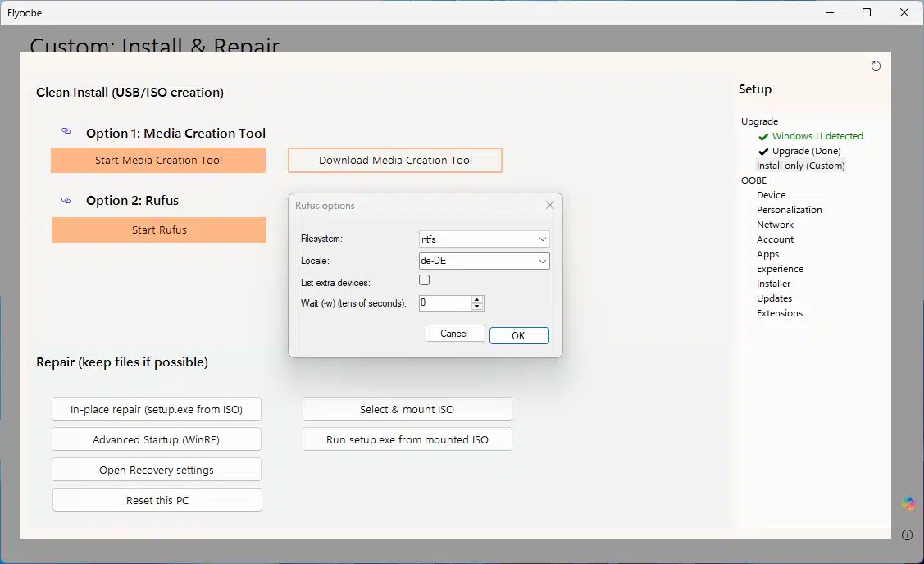924x564 pixels.
Task: Open the Filesystem dropdown
Action: pyautogui.click(x=484, y=239)
